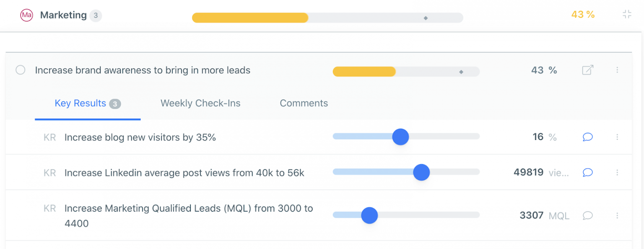Open the 'Increase brand awareness to bring in more leads' objective title
The height and width of the screenshot is (249, 644).
pos(143,70)
